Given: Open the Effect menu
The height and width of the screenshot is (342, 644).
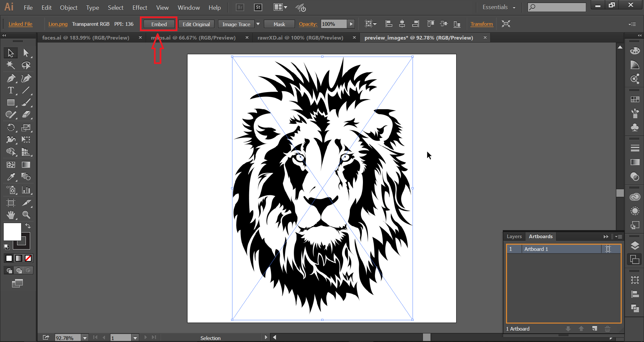Looking at the screenshot, I should pos(140,7).
